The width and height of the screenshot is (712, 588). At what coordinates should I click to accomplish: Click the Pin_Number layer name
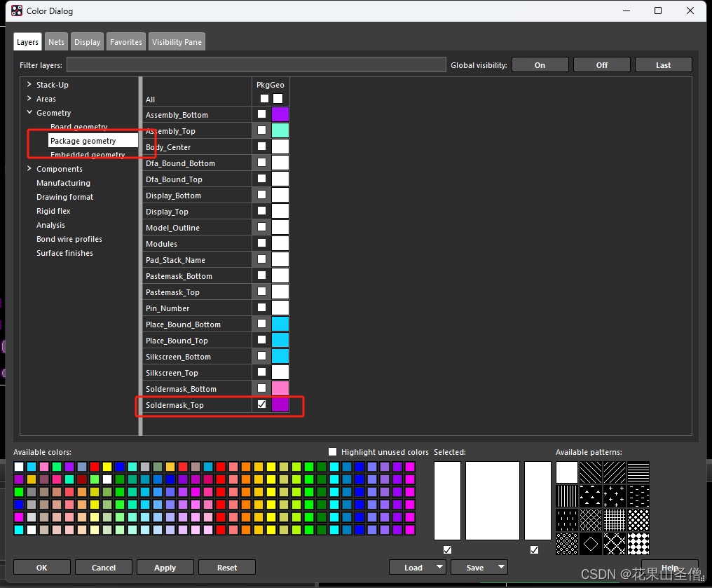click(x=167, y=308)
